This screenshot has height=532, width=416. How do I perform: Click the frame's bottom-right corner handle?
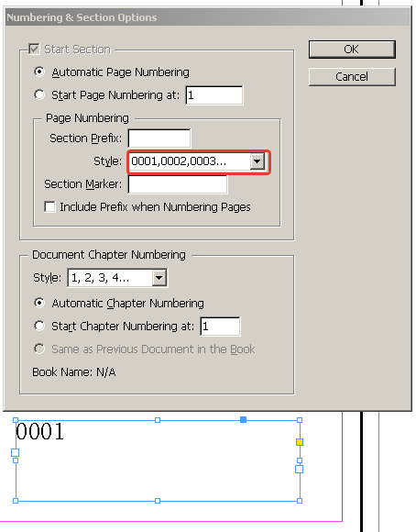pos(300,501)
